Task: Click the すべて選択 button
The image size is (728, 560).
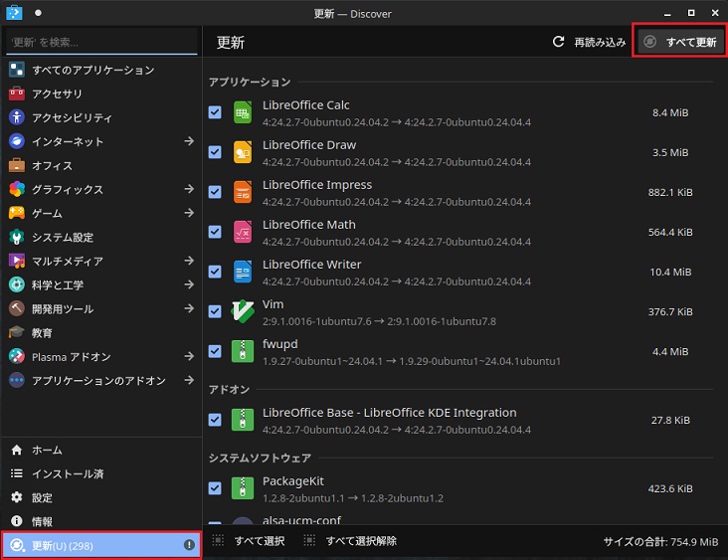Action: pos(249,541)
